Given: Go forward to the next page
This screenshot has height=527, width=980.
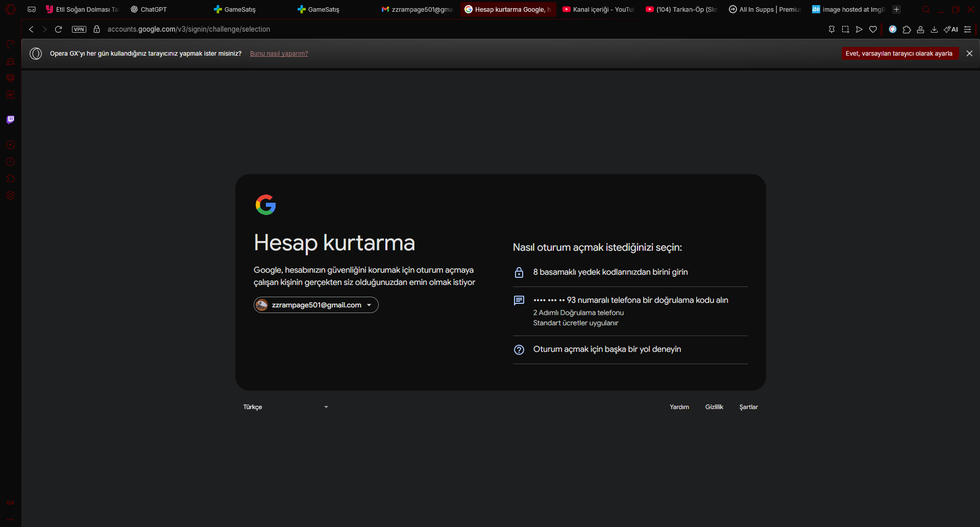Looking at the screenshot, I should [45, 29].
